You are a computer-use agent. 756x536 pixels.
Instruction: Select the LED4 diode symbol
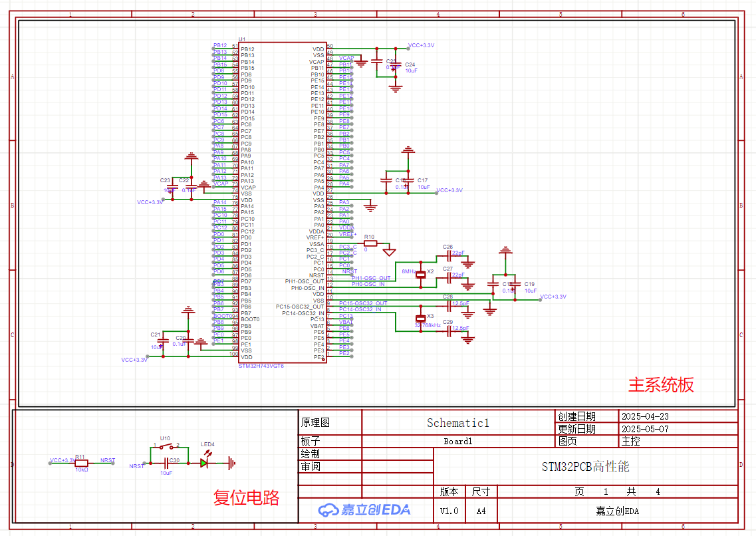205,463
